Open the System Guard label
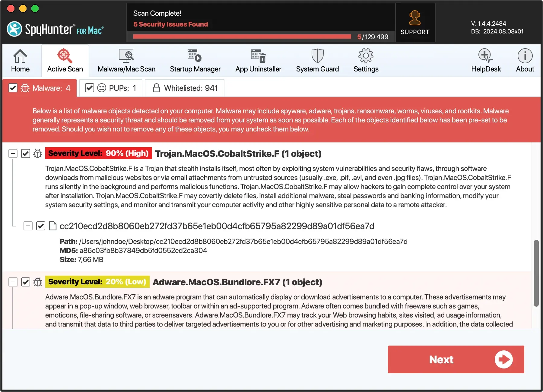 click(x=317, y=69)
